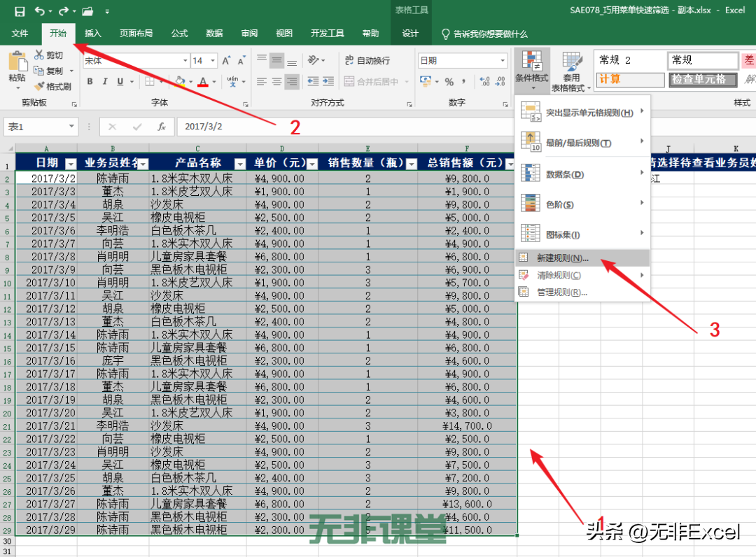Open 色阶(S) color scales submenu
The width and height of the screenshot is (756, 557).
coord(582,204)
